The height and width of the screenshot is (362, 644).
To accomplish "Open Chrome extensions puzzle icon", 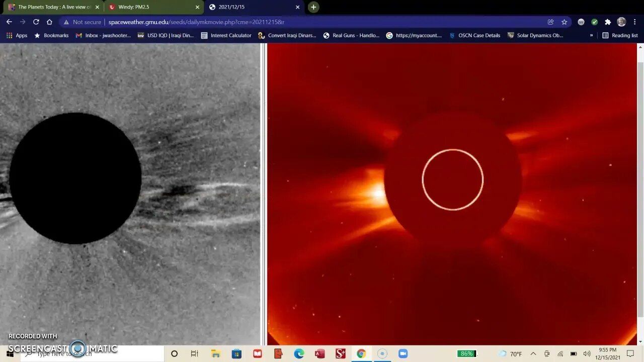I will click(608, 22).
